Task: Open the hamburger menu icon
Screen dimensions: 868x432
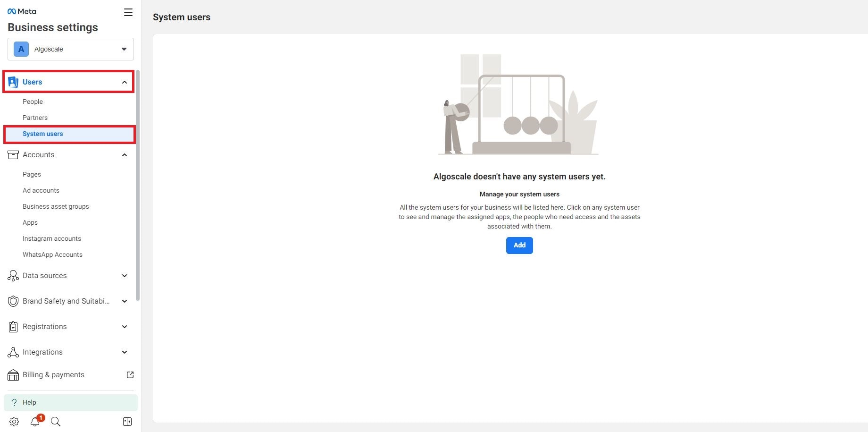Action: pos(128,12)
